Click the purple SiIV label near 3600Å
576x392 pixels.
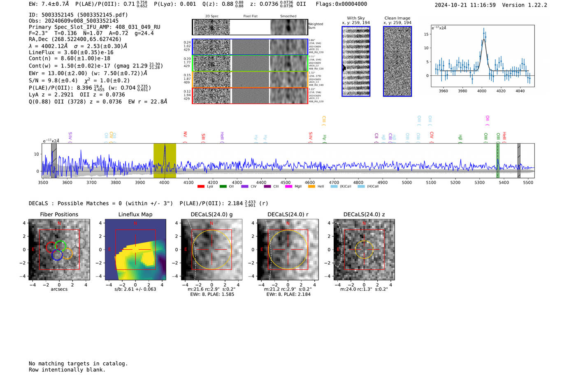(70, 137)
